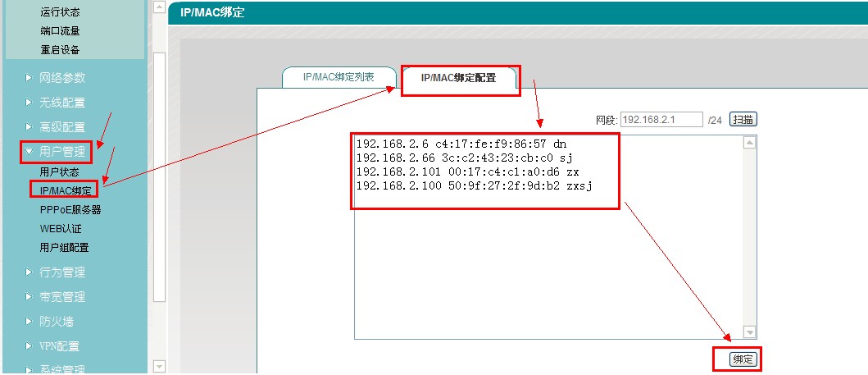
Task: Click the 绑定 button
Action: click(743, 359)
